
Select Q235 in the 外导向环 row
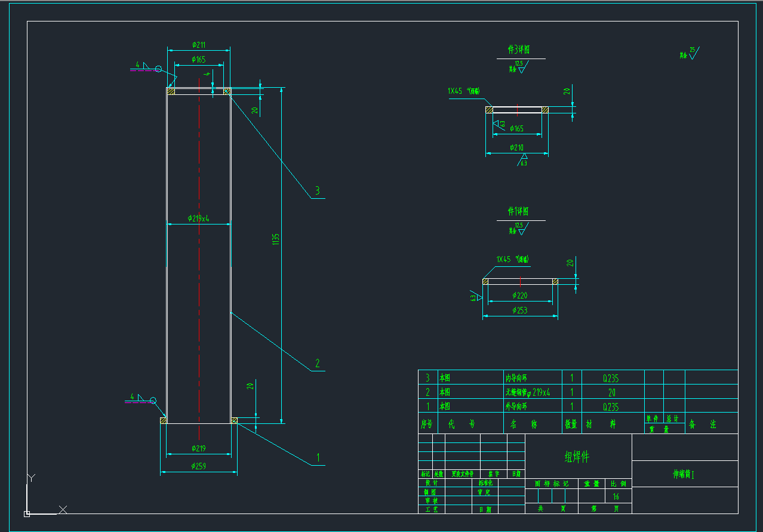611,407
